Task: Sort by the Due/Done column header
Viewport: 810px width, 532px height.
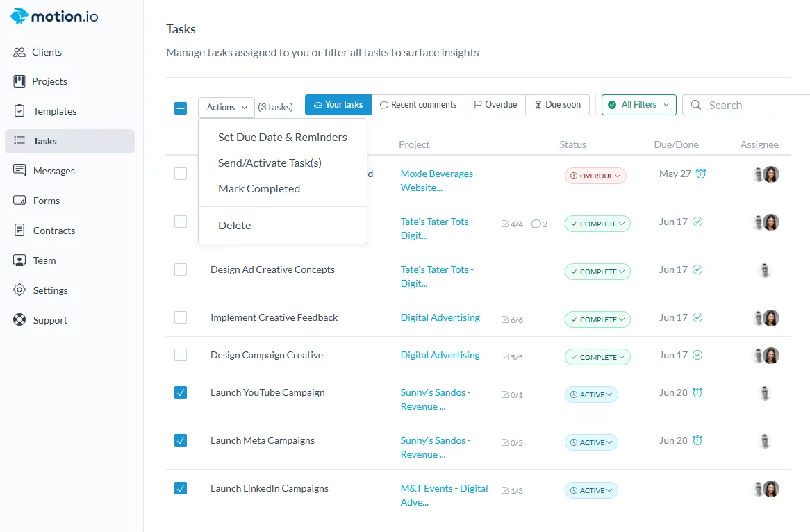Action: pyautogui.click(x=676, y=144)
